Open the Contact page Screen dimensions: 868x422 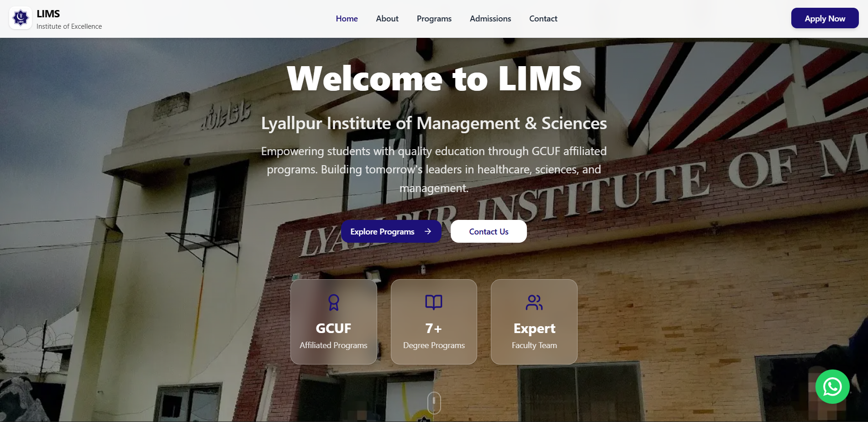(x=543, y=18)
